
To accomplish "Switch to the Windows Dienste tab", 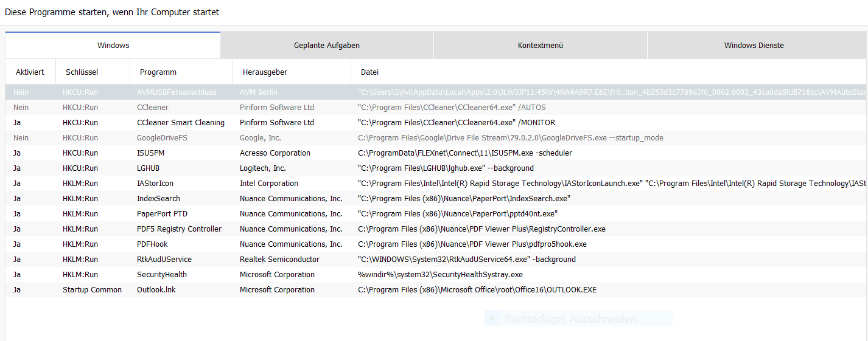I will 754,46.
